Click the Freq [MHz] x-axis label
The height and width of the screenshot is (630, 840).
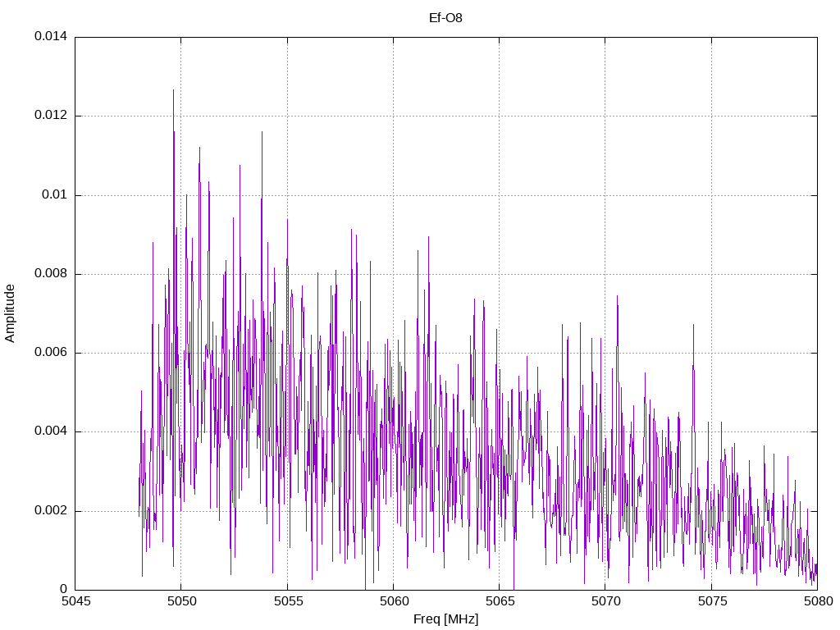(445, 619)
